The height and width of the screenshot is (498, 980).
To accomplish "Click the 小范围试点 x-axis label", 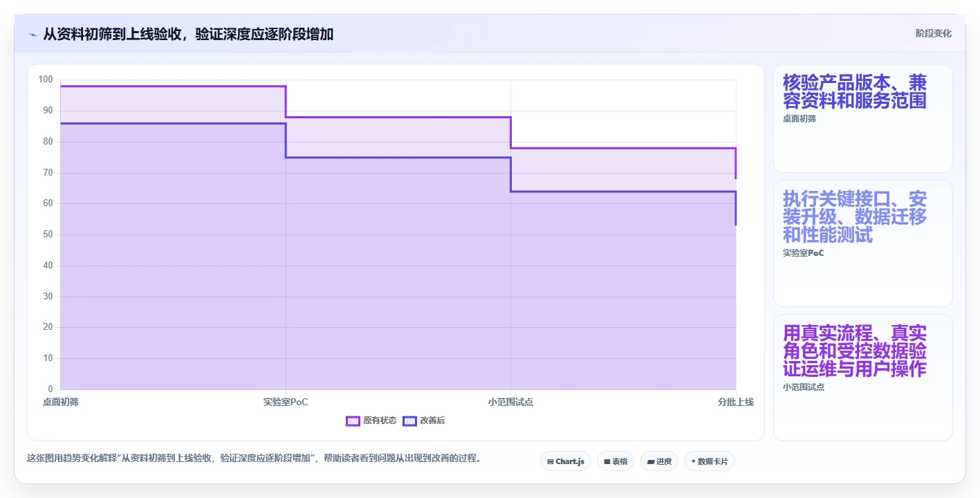I will click(x=510, y=402).
